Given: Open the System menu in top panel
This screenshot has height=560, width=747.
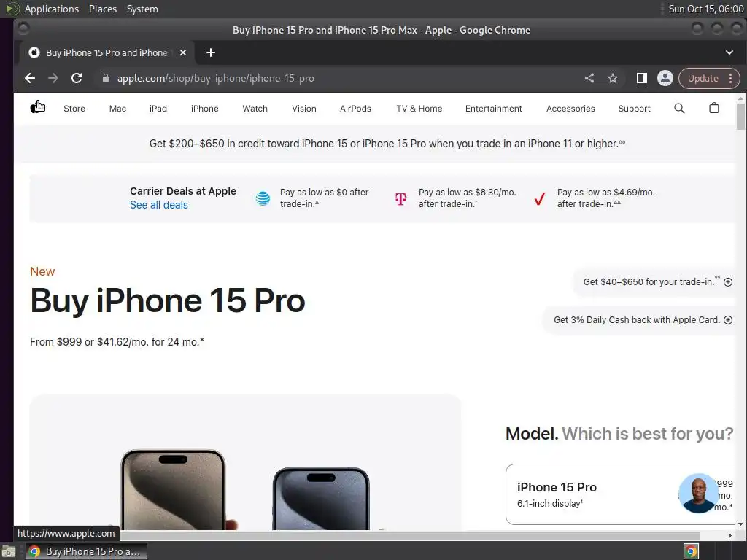Looking at the screenshot, I should coord(142,9).
